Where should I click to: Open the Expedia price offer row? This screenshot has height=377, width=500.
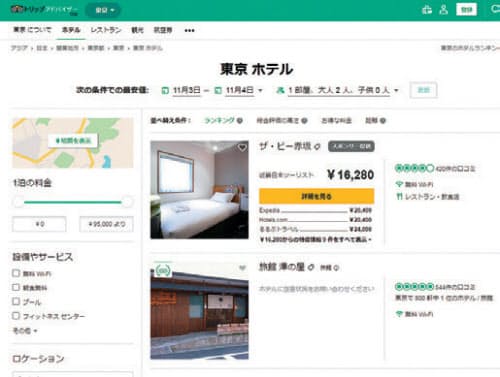click(315, 210)
